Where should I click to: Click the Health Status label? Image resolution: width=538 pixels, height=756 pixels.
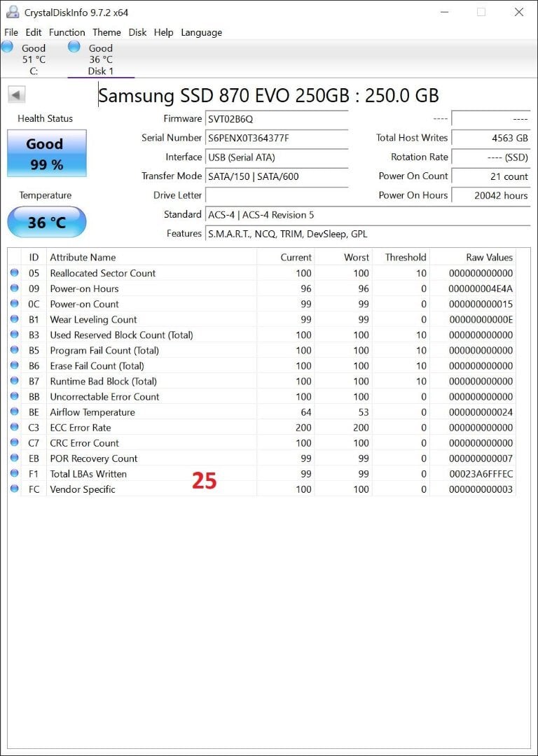pos(46,118)
